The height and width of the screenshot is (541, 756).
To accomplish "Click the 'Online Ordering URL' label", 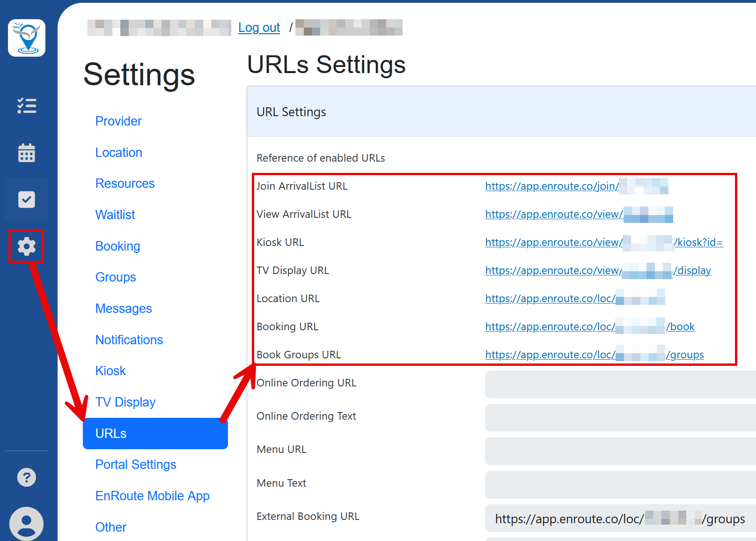I will [306, 383].
